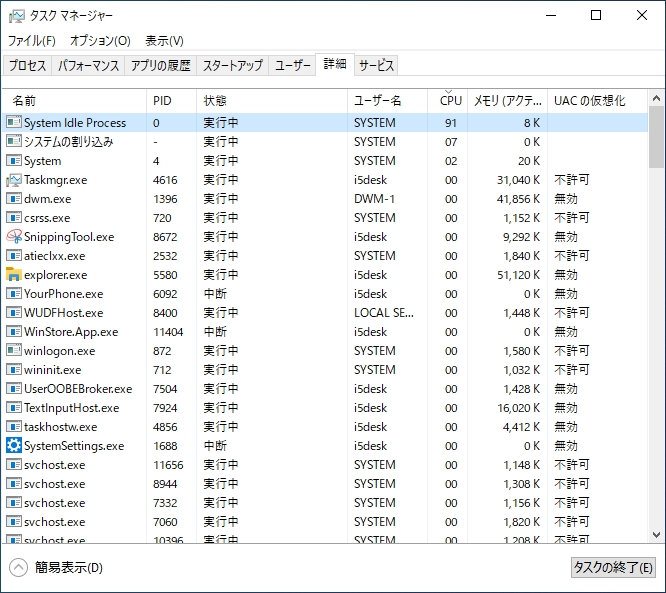Image resolution: width=666 pixels, height=593 pixels.
Task: Click the dwm.exe process icon
Action: pyautogui.click(x=14, y=199)
